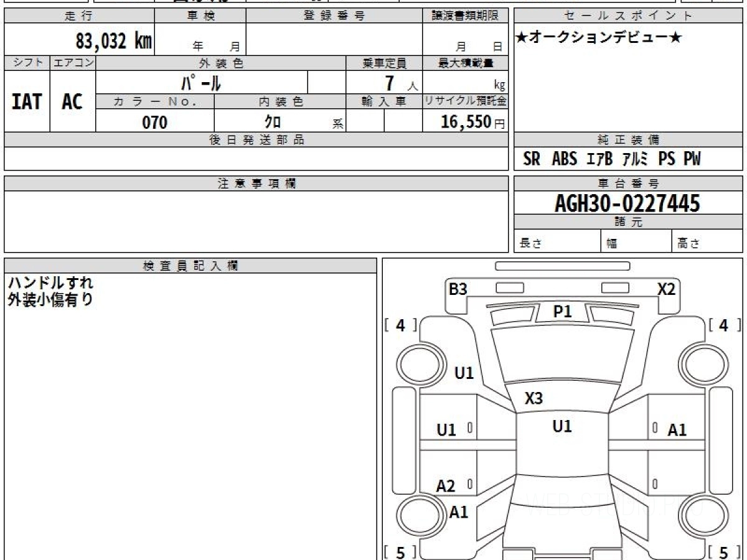The image size is (747, 560).
Task: Click the "登録番号" header cell
Action: click(334, 16)
